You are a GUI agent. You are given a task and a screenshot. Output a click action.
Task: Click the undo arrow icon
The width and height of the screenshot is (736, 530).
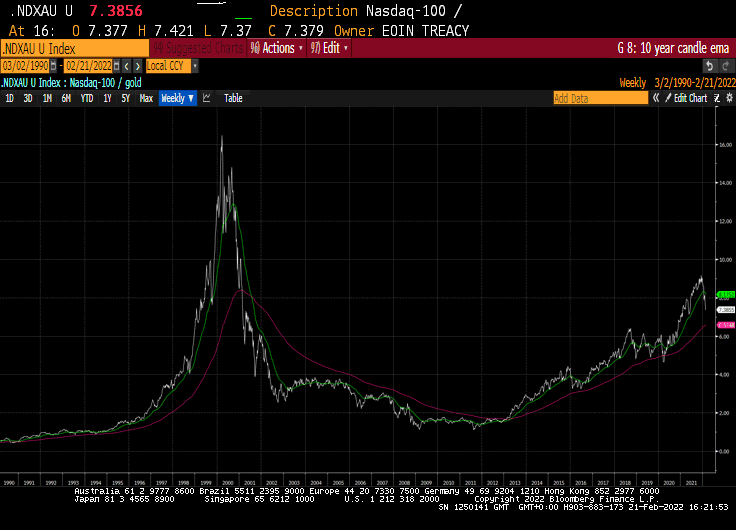(710, 66)
